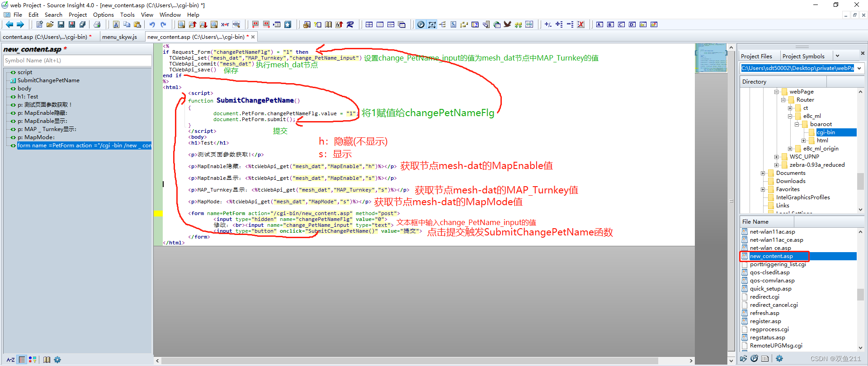This screenshot has width=868, height=366.
Task: Click the red X outline toolbar icon
Action: (580, 24)
